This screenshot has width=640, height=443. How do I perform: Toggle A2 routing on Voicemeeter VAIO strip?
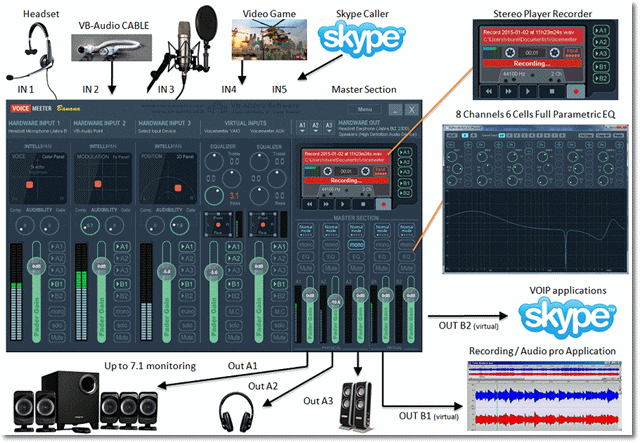pyautogui.click(x=233, y=258)
